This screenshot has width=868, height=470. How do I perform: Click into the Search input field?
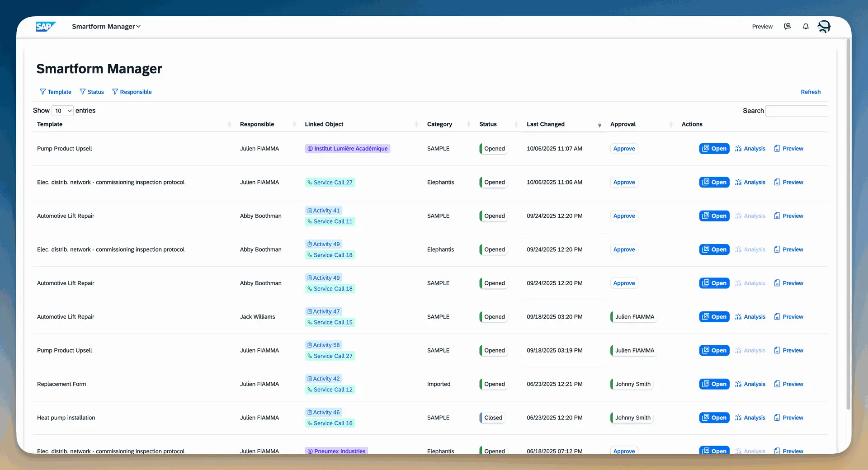[797, 111]
